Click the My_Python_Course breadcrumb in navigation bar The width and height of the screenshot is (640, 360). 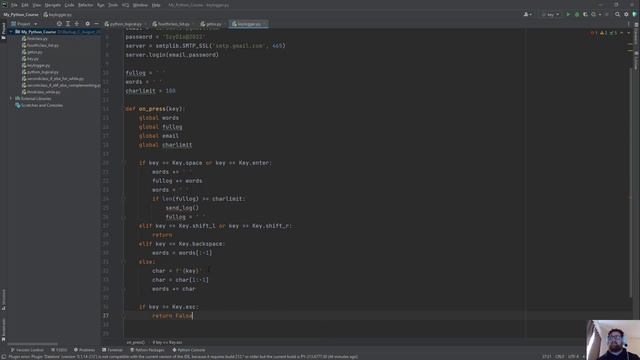tap(20, 15)
